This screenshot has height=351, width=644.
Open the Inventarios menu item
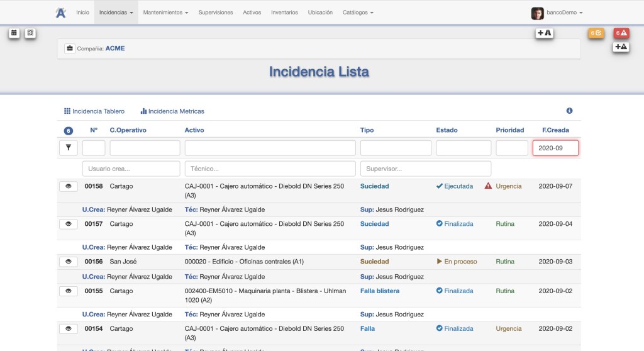click(x=284, y=13)
